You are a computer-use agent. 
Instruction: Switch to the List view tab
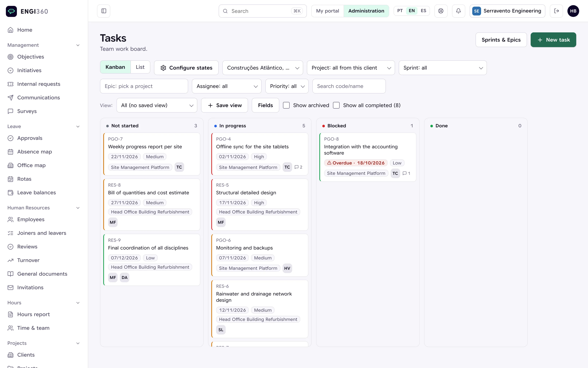click(x=140, y=67)
